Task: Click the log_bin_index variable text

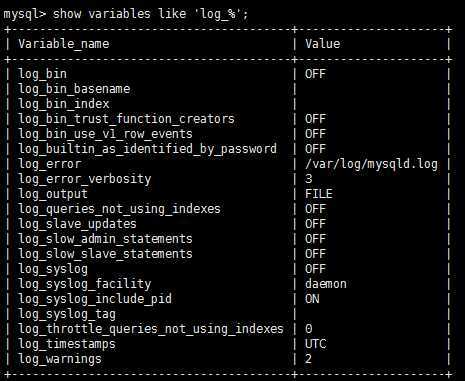Action: pos(64,104)
